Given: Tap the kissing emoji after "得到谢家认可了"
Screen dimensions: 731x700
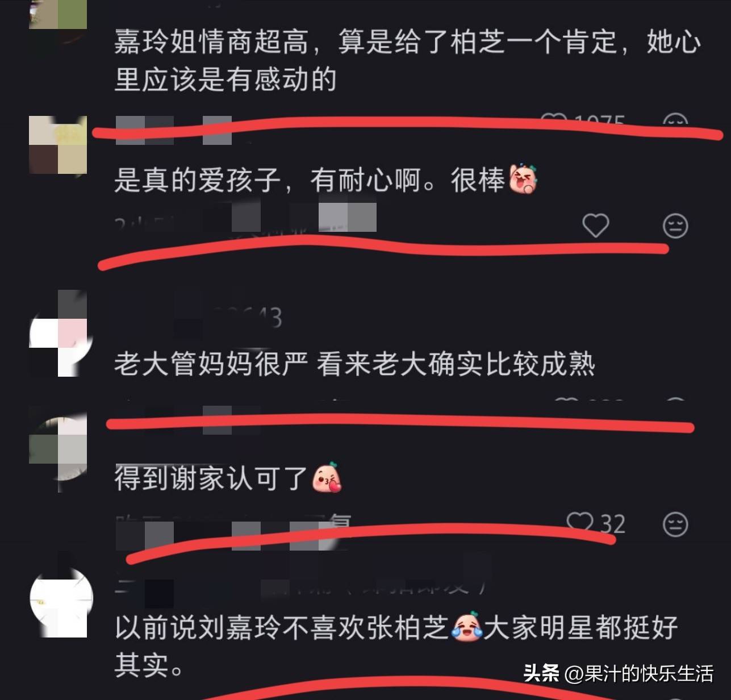Looking at the screenshot, I should 327,478.
